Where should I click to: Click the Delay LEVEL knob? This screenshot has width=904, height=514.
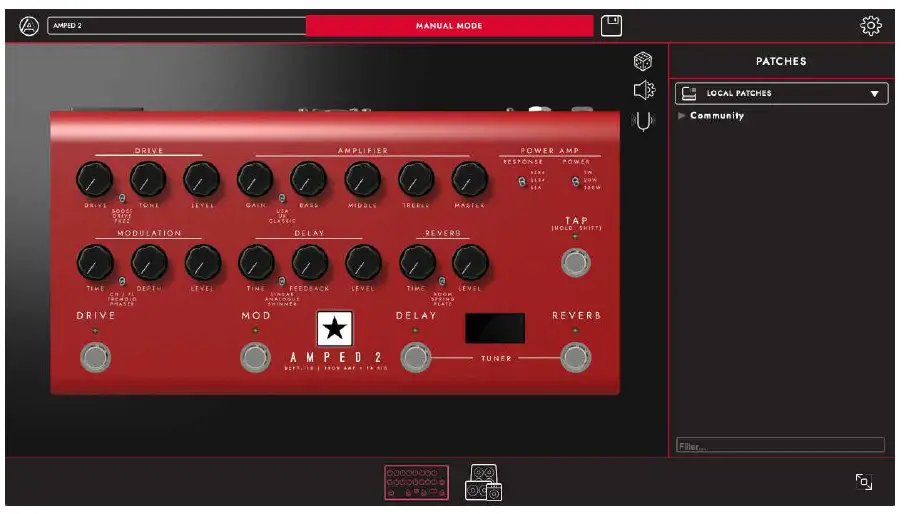pyautogui.click(x=363, y=263)
